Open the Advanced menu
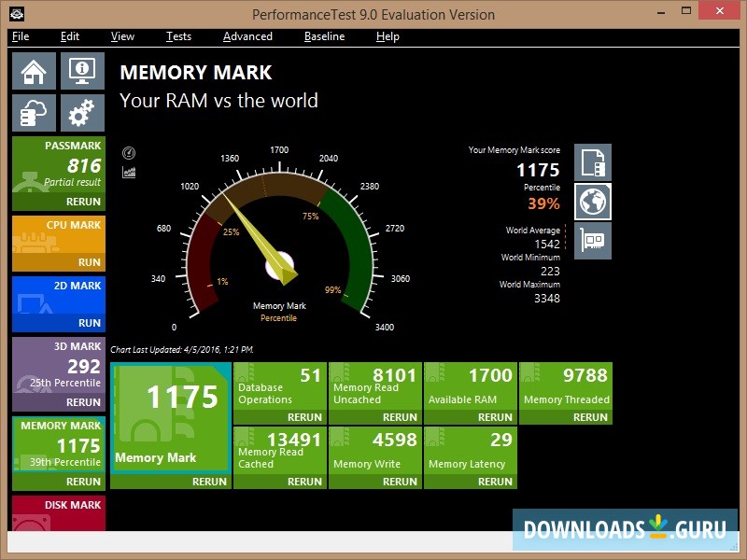Image resolution: width=747 pixels, height=560 pixels. (x=247, y=36)
